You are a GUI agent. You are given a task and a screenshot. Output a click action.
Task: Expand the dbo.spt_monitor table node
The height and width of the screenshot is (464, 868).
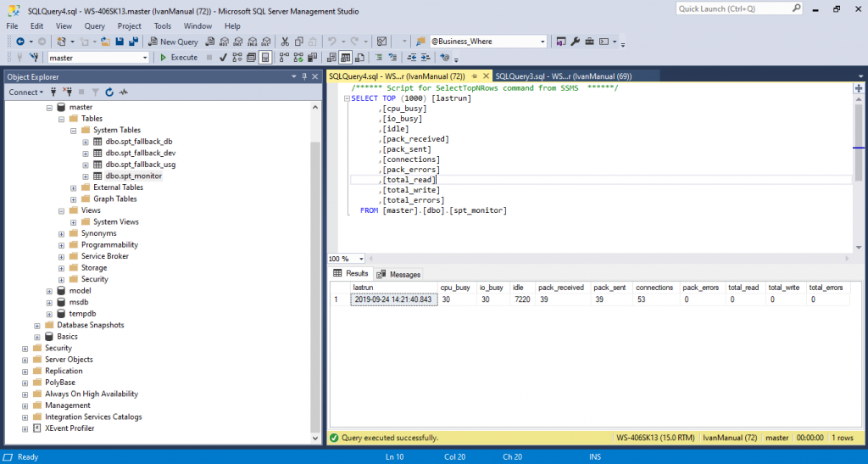tap(86, 176)
